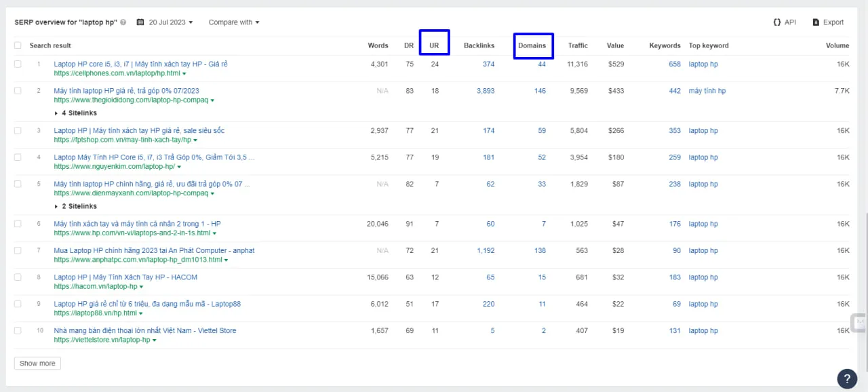The image size is (868, 392).
Task: Open the 20 Jul 2023 date dropdown
Action: pos(170,22)
